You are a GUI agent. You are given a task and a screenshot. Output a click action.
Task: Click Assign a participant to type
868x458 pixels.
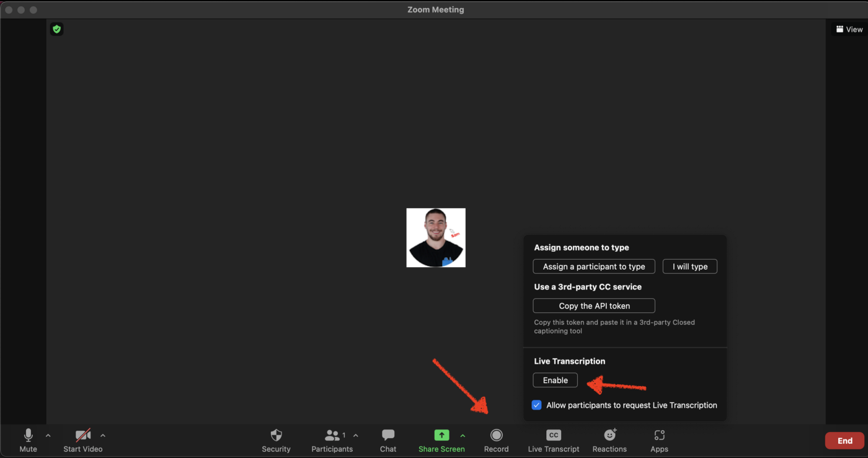coord(593,266)
